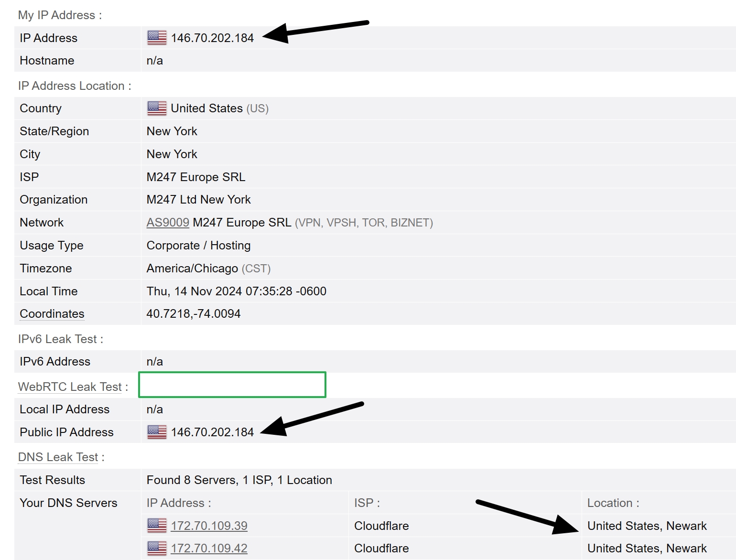Select DNS server link 172.70.109.42
This screenshot has height=560, width=736.
[209, 548]
